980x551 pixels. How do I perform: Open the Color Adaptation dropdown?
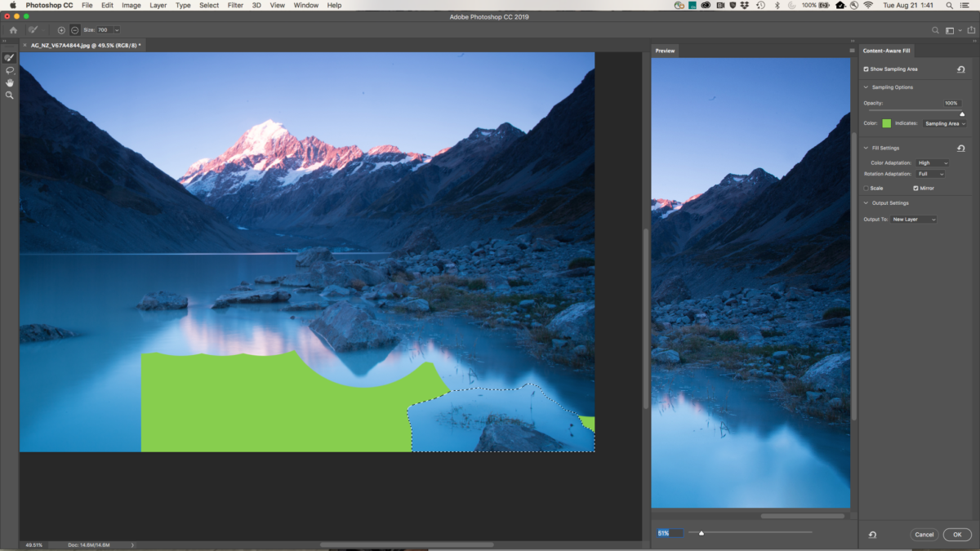pos(932,163)
